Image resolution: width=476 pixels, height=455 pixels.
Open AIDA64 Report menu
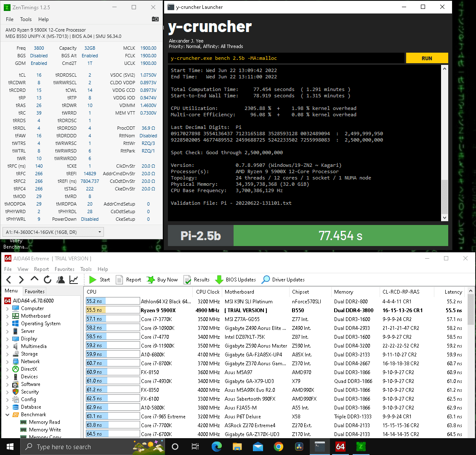(x=41, y=269)
